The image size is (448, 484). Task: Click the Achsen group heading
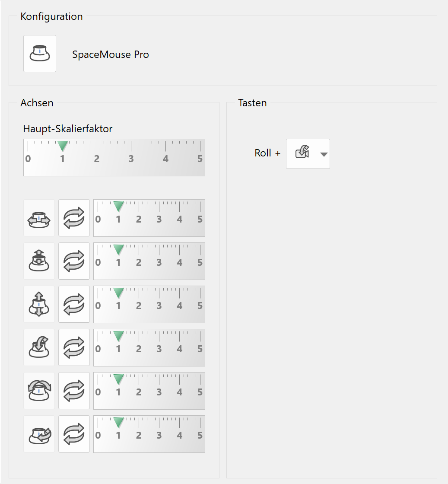[x=37, y=103]
